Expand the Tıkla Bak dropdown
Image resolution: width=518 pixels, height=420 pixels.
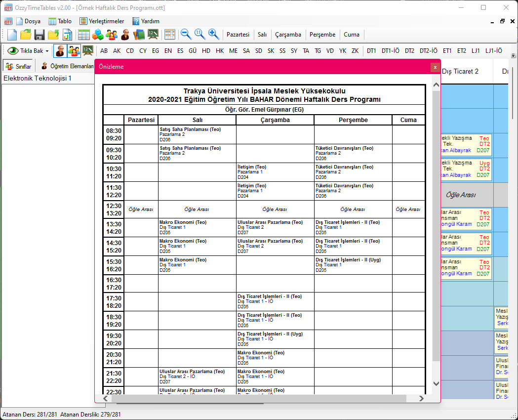[x=47, y=51]
